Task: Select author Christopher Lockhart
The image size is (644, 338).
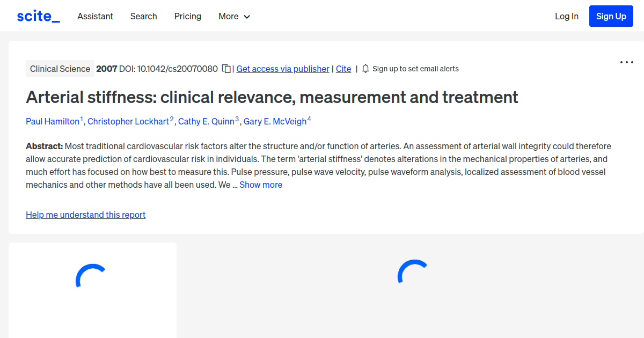Action: [x=128, y=121]
